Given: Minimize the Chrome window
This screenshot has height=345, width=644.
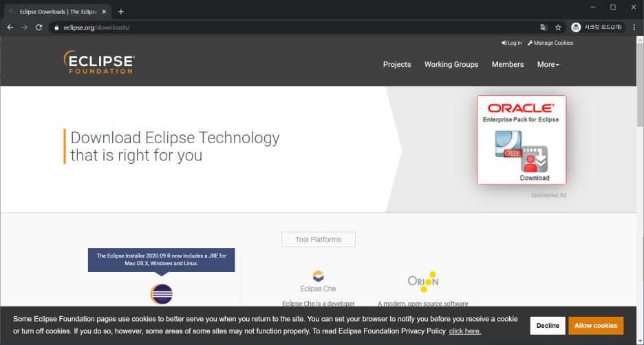Looking at the screenshot, I should (593, 7).
